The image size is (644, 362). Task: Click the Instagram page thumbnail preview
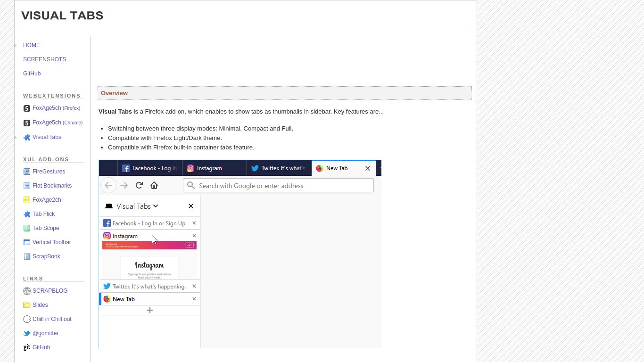coord(149,260)
